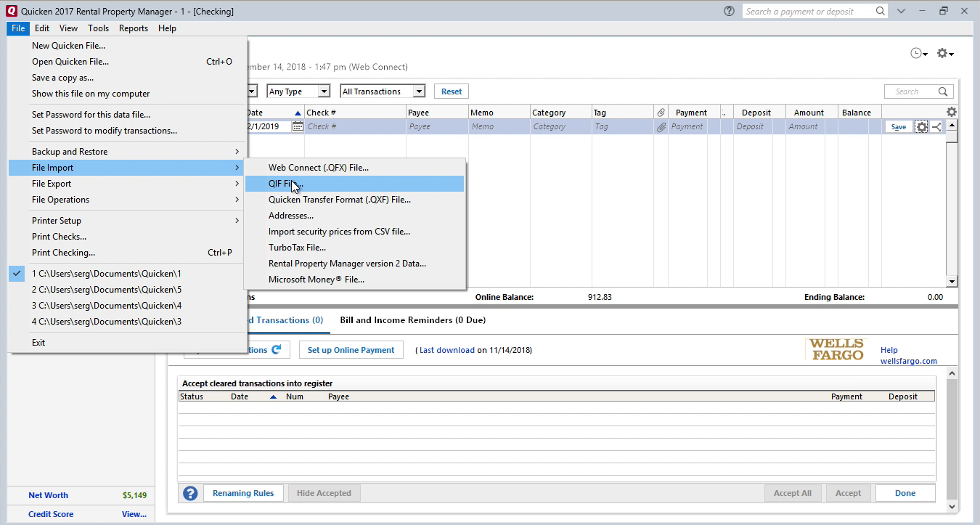Viewport: 980px width, 525px height.
Task: Click the Net Worth link
Action: (x=48, y=495)
